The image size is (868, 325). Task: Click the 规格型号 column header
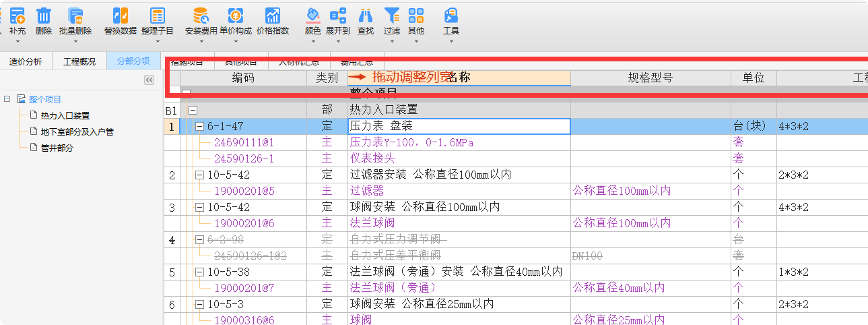click(650, 78)
